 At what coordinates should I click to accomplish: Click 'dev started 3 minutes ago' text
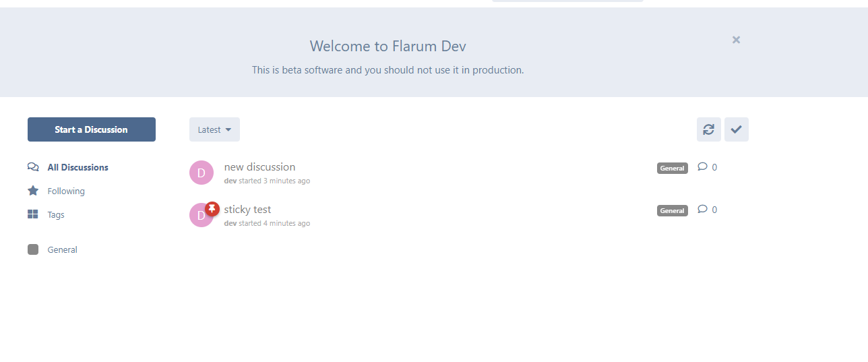click(267, 181)
